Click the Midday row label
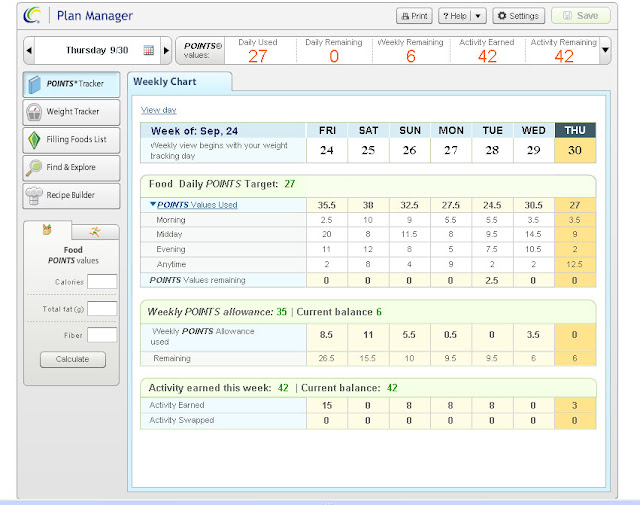Screen dimensions: 640x505 [x=169, y=234]
